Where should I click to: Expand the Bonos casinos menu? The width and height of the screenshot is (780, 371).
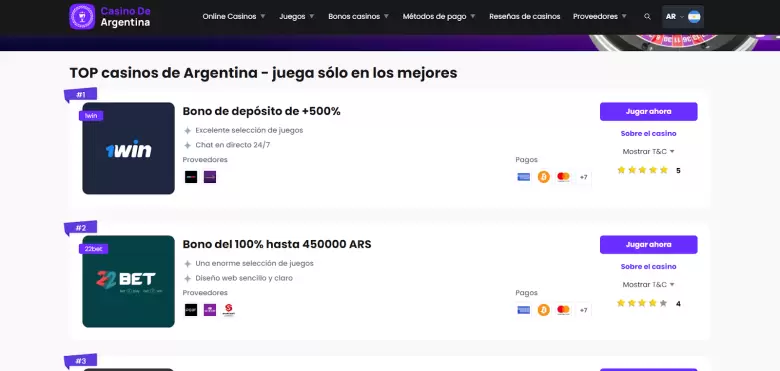359,16
